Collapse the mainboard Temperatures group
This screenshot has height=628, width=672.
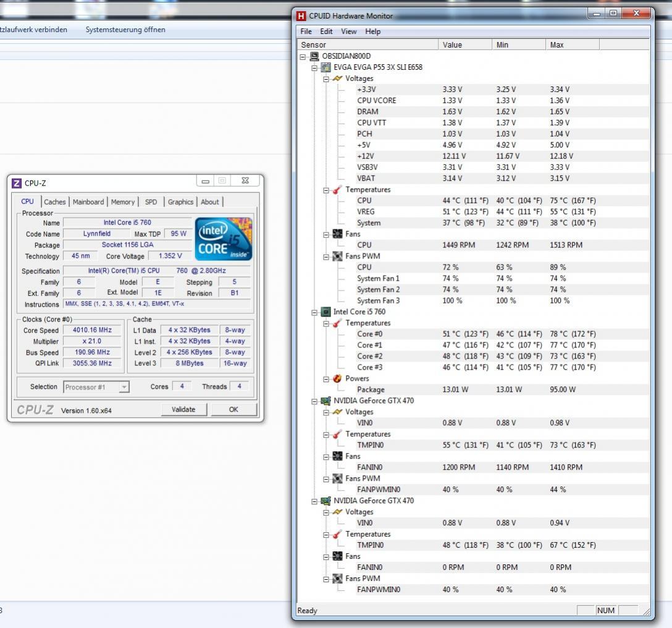click(326, 190)
